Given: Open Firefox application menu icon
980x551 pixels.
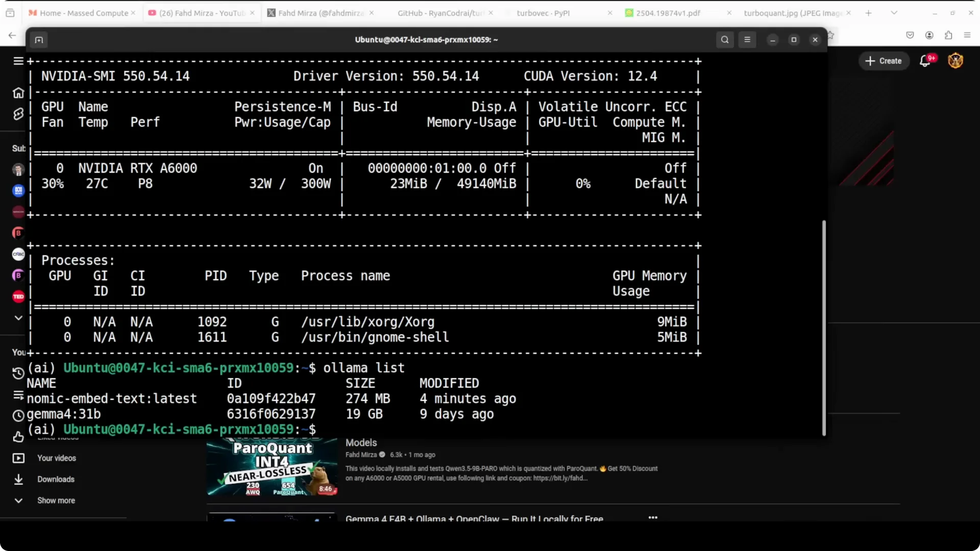Looking at the screenshot, I should pos(967,35).
